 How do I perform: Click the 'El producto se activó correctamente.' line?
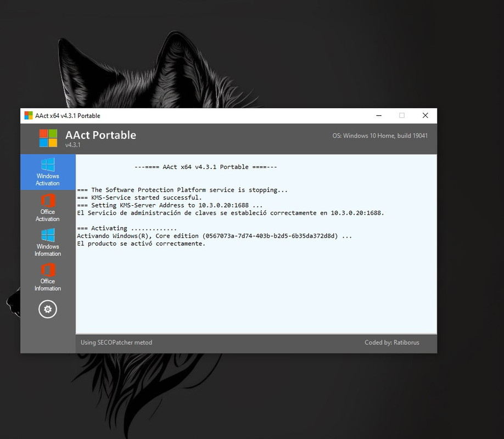(141, 244)
